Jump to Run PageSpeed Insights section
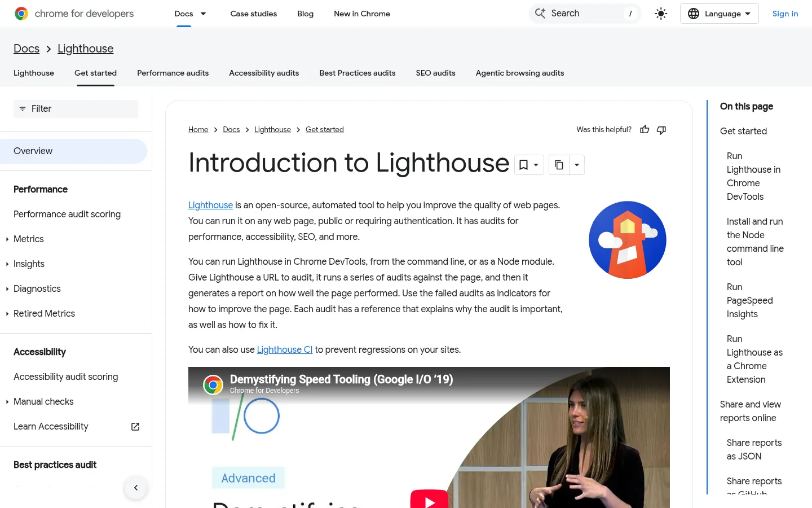This screenshot has width=812, height=508. 750,301
